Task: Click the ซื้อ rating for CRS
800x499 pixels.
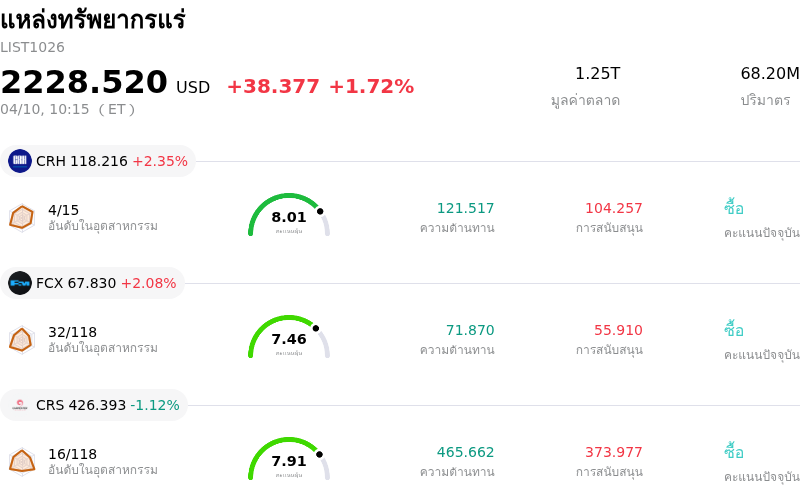Action: coord(734,452)
